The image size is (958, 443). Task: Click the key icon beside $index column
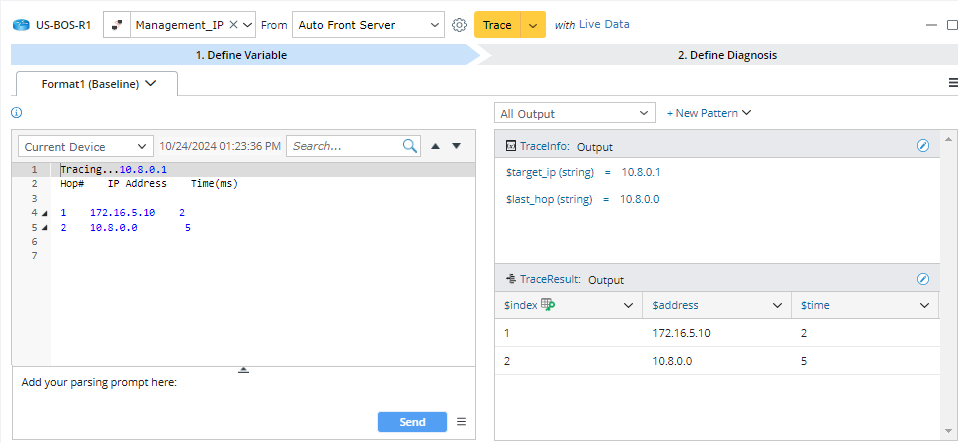548,305
